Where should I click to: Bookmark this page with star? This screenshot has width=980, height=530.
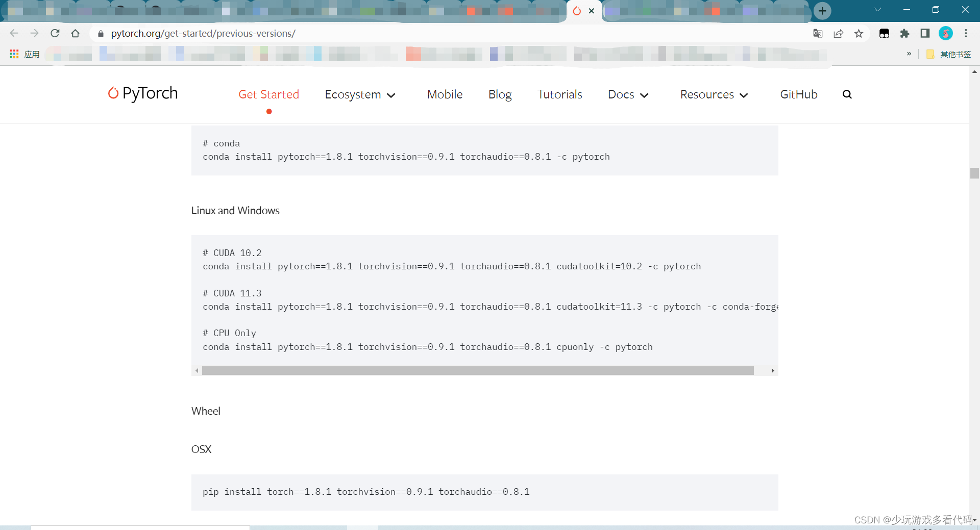[x=859, y=34]
